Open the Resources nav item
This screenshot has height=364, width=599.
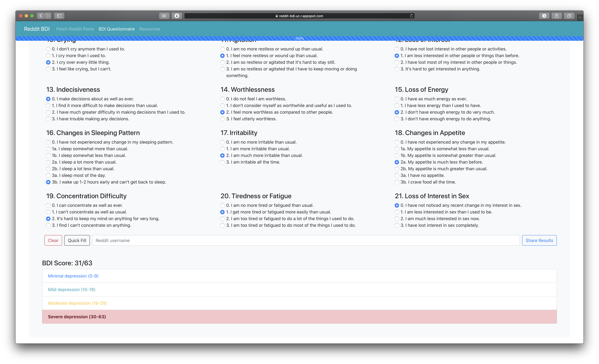[149, 29]
